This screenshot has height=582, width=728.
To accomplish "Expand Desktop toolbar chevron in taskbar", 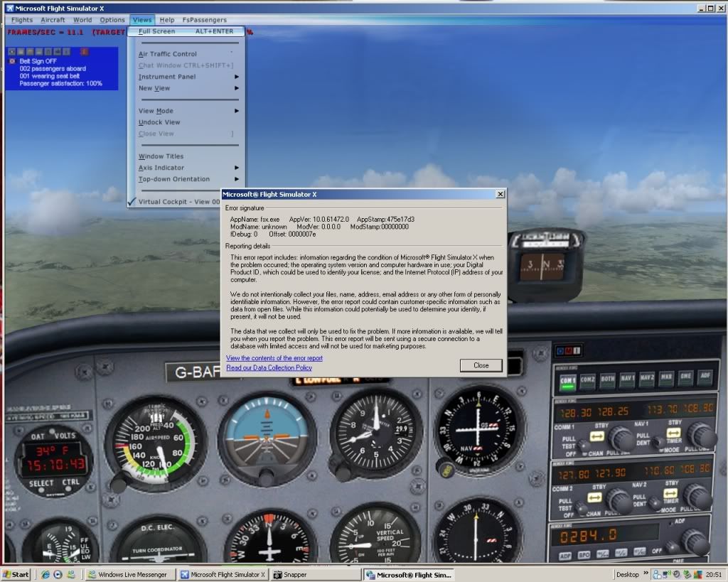I will 646,573.
